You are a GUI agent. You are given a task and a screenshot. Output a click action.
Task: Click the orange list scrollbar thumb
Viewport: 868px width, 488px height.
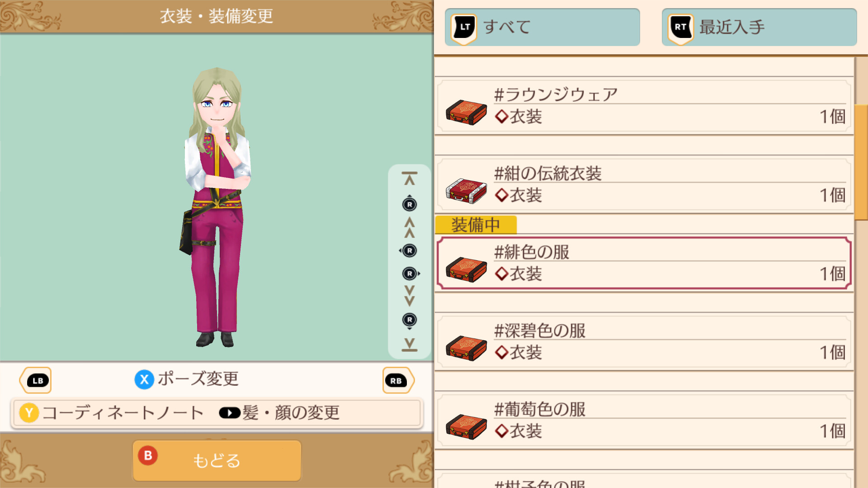(x=861, y=163)
